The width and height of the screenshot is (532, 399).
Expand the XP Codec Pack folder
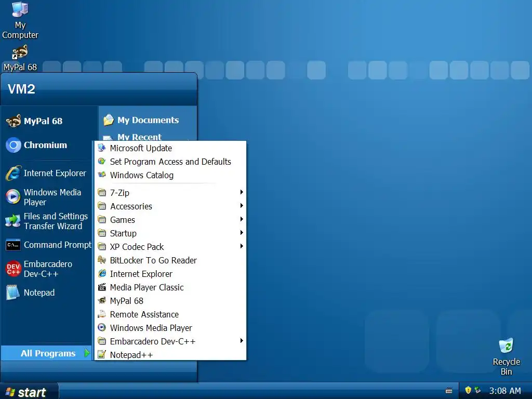(170, 247)
